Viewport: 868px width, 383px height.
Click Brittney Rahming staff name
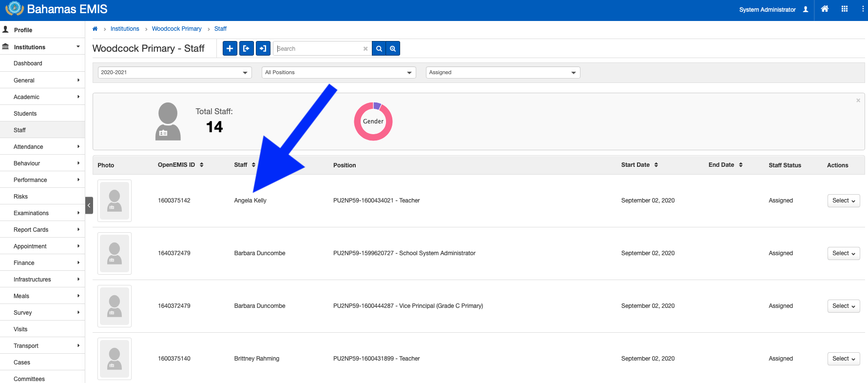[x=256, y=359]
